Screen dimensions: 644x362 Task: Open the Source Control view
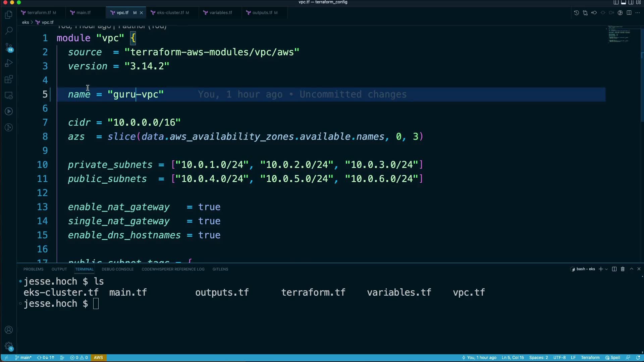point(9,47)
